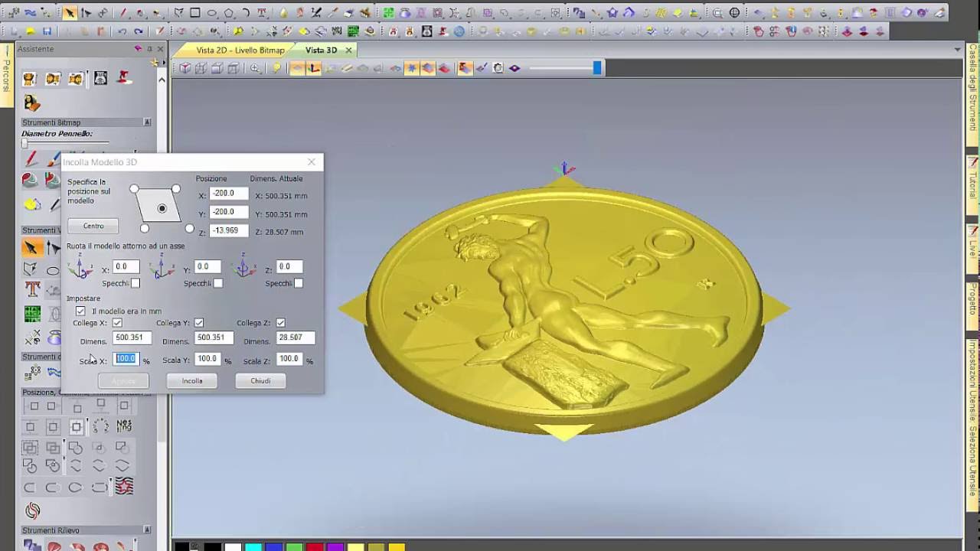Select the top-right corner position radio
980x551 pixels.
click(176, 188)
